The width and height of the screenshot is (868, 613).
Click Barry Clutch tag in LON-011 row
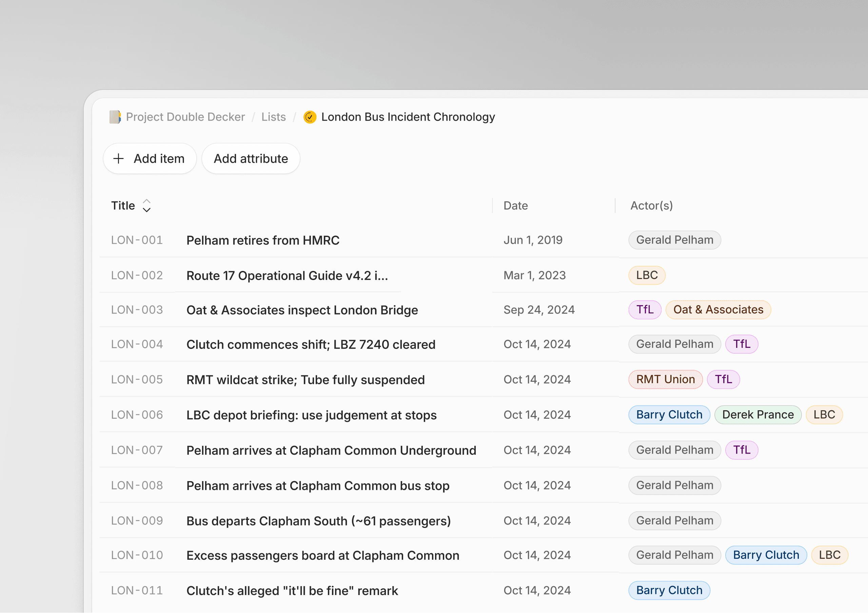tap(670, 590)
